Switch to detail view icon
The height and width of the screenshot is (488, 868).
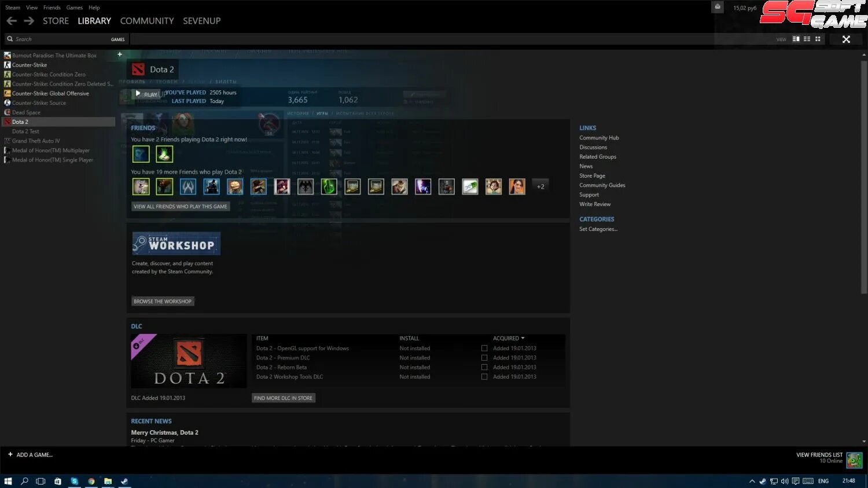coord(796,39)
